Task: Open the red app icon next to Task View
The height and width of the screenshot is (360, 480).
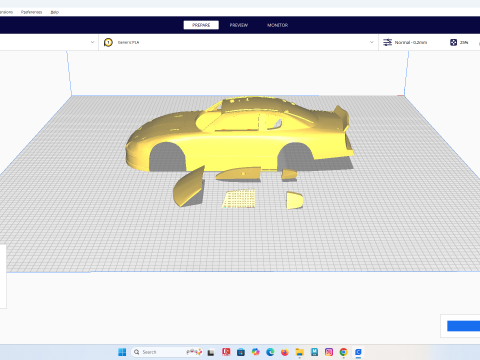Action: click(226, 352)
